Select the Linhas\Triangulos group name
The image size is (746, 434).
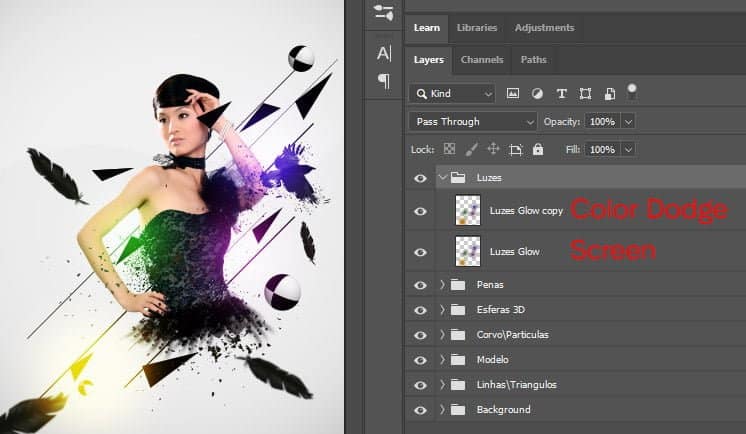click(x=517, y=385)
